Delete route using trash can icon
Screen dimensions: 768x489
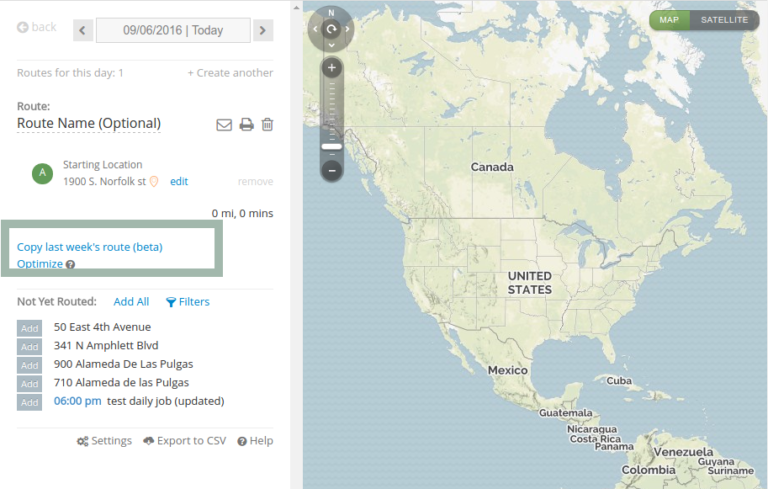(267, 124)
